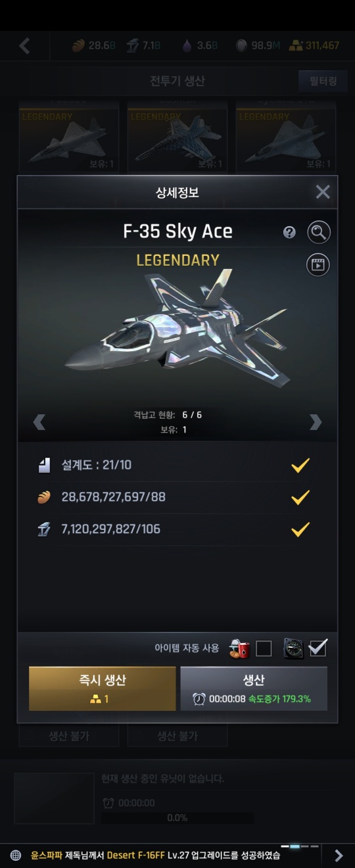Close the 상세정보 detail popup
355x868 pixels.
point(323,192)
